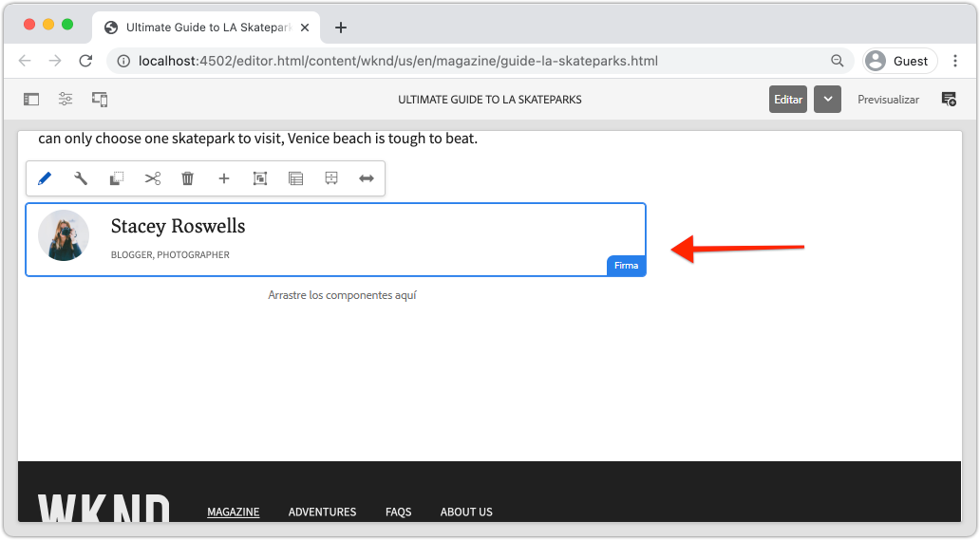Open page information settings icon
This screenshot has width=980, height=540.
point(65,100)
